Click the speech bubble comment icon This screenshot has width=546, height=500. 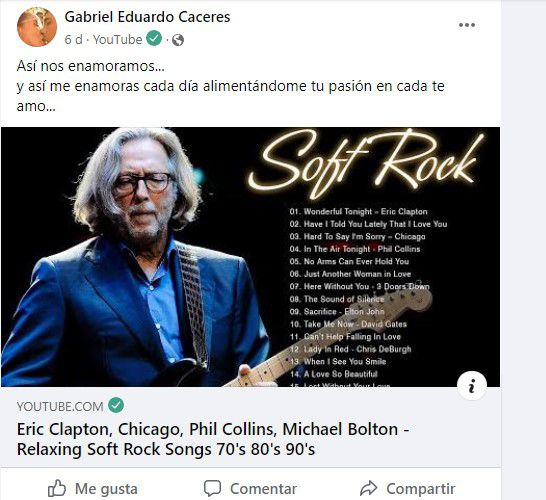(x=212, y=488)
